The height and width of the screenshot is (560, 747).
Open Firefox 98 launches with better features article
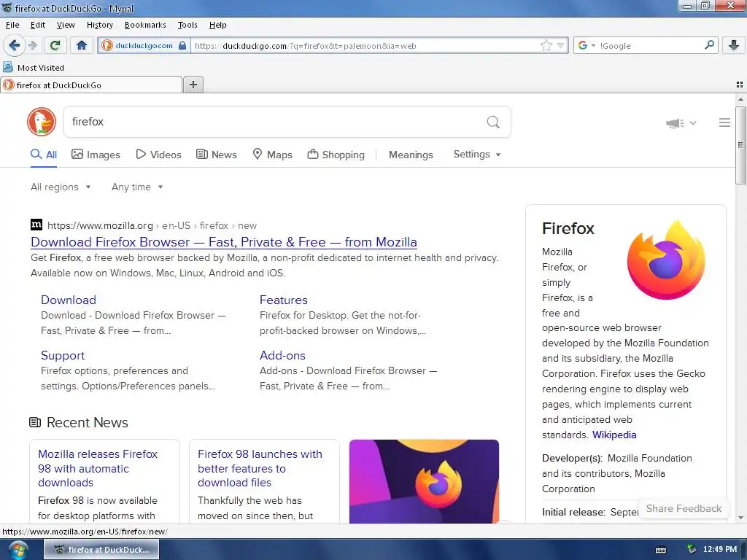pos(260,468)
